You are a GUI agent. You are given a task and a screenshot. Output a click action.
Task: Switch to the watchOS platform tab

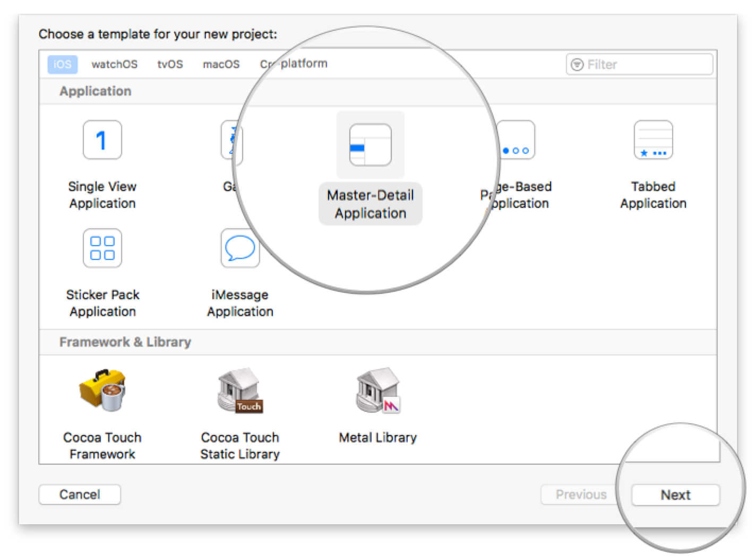[114, 64]
